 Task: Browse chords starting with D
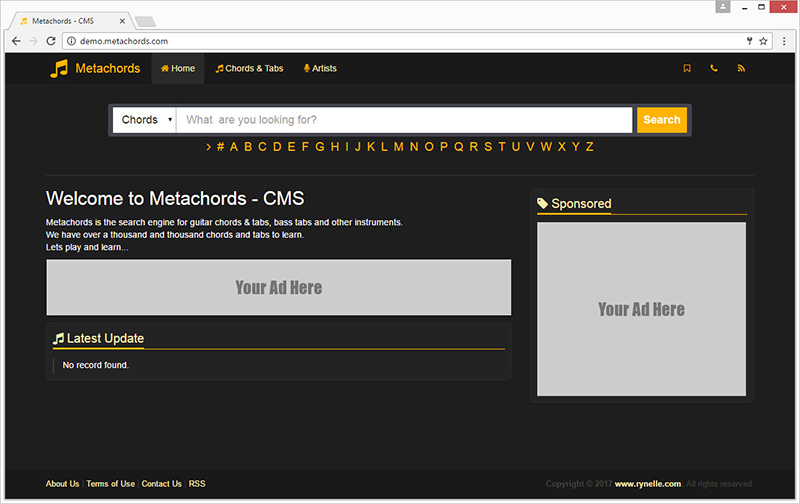point(277,147)
